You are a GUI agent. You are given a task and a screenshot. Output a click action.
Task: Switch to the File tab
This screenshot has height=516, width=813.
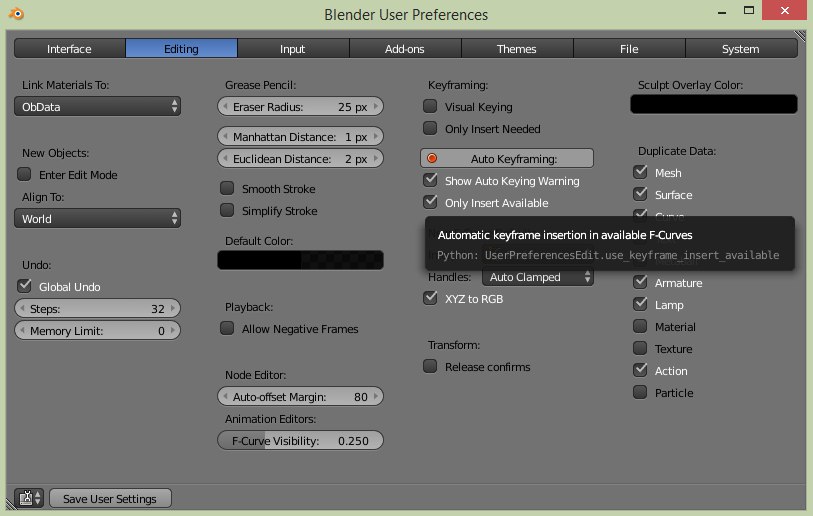pos(629,49)
